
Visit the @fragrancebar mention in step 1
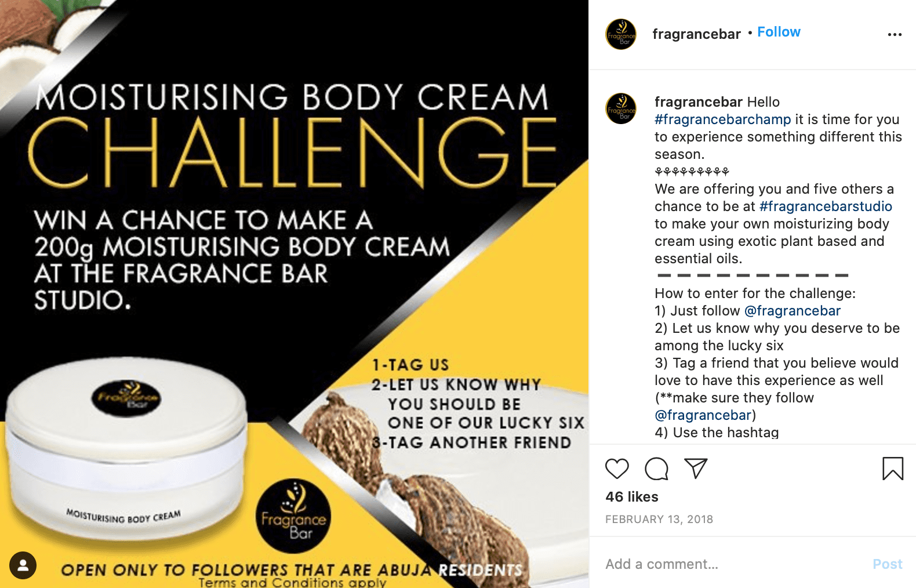[x=792, y=311]
